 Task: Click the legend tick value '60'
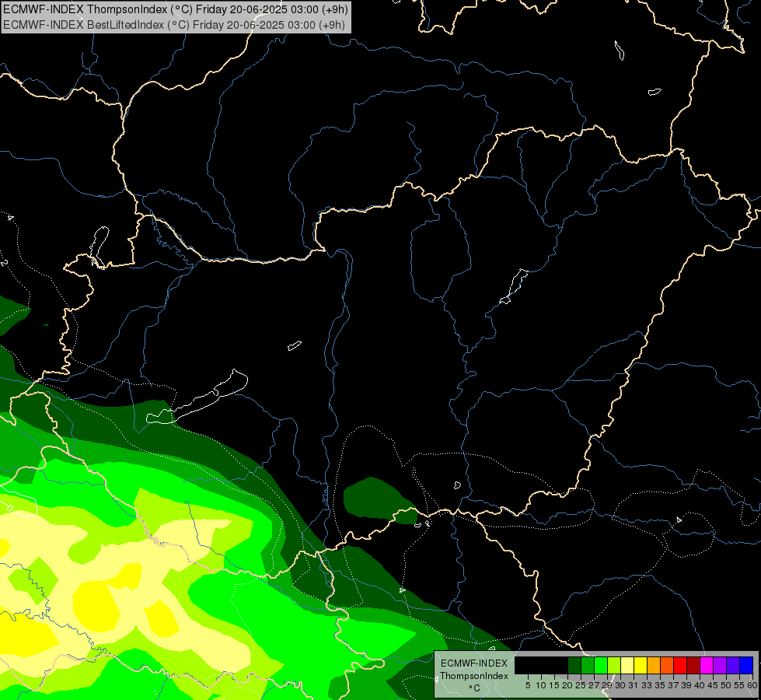tap(752, 685)
